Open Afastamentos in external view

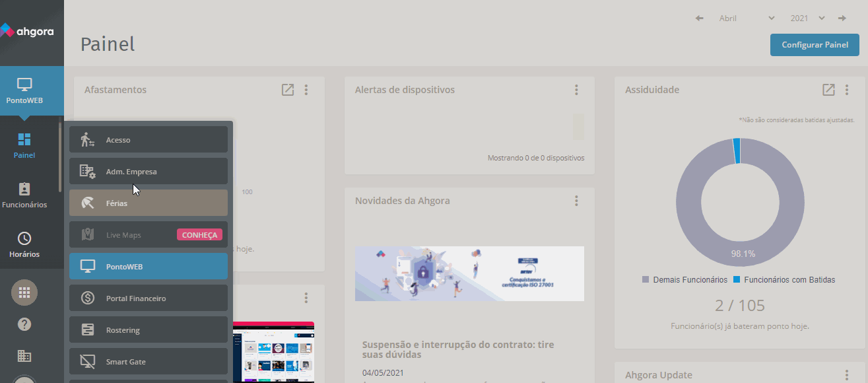(x=288, y=90)
